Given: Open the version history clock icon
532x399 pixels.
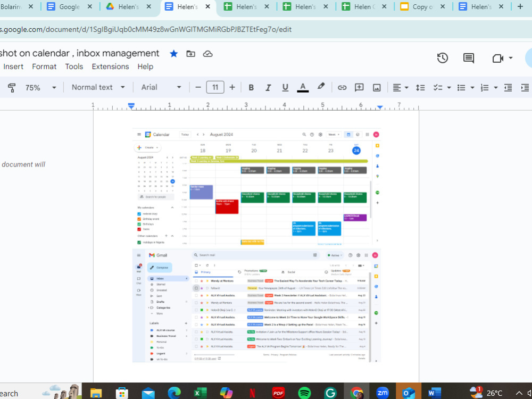Looking at the screenshot, I should [x=443, y=58].
